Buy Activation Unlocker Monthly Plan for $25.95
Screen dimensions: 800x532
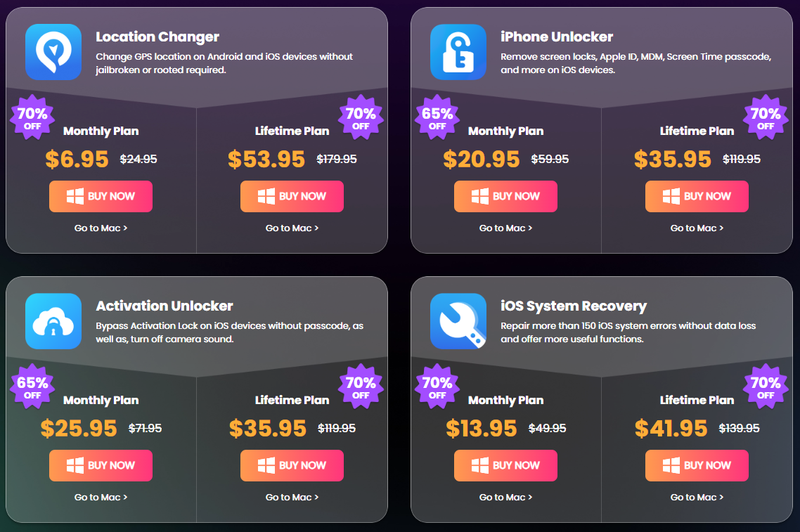click(101, 465)
